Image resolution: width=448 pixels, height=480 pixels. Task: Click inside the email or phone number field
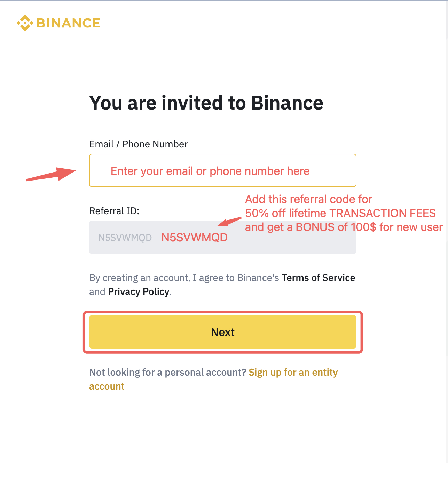(x=222, y=170)
